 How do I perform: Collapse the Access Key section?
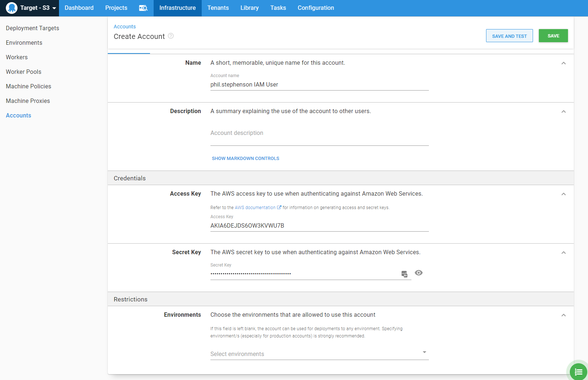[x=563, y=194]
